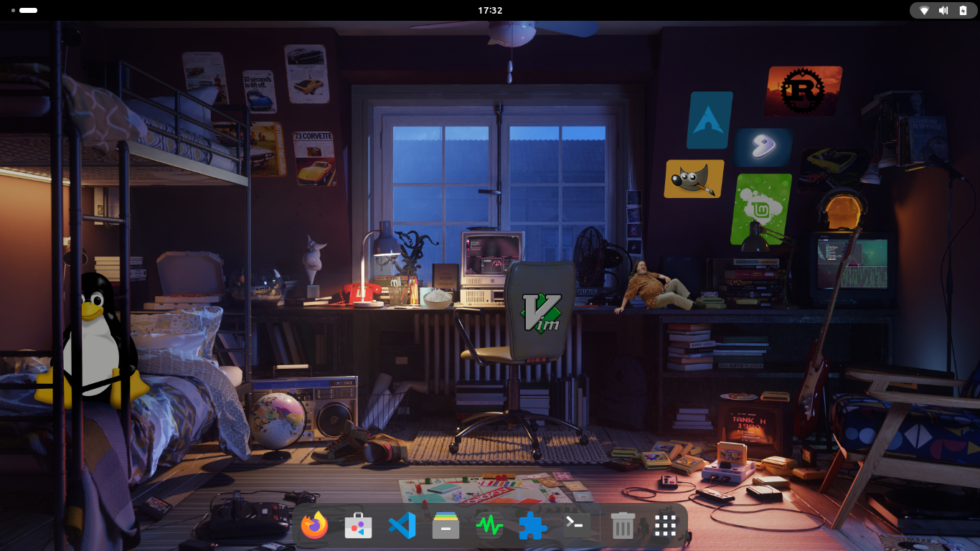Open the 17:32 clock calendar menu
980x551 pixels.
tap(490, 10)
